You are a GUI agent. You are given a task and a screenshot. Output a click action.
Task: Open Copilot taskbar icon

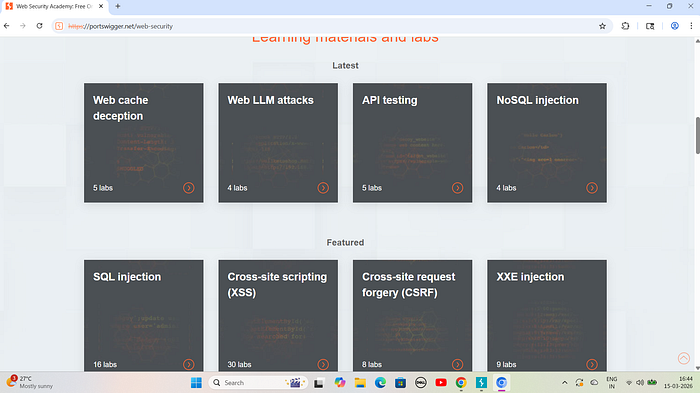click(x=340, y=383)
